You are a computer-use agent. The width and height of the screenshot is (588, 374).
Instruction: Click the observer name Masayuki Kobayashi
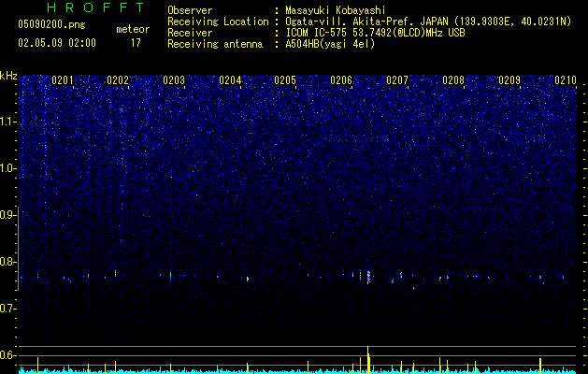335,10
